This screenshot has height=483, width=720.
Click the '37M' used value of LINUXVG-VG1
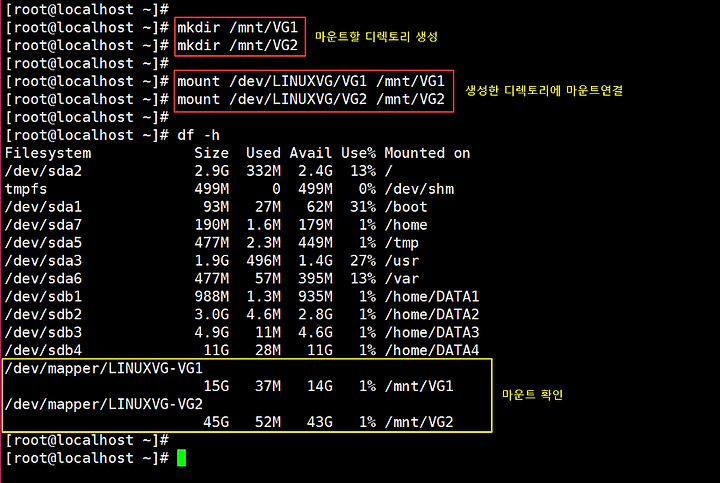[x=268, y=386]
